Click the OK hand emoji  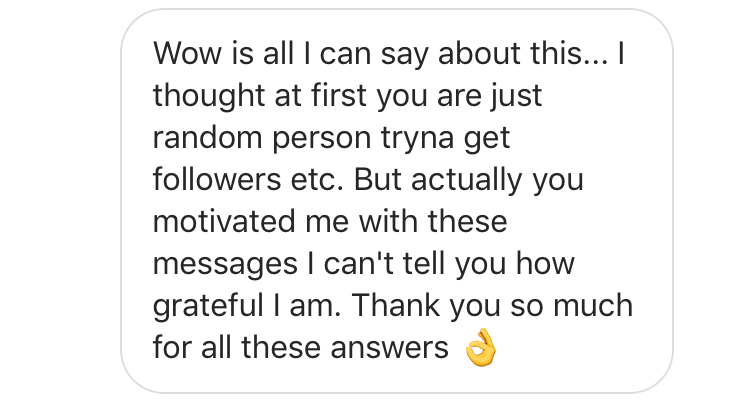[481, 347]
